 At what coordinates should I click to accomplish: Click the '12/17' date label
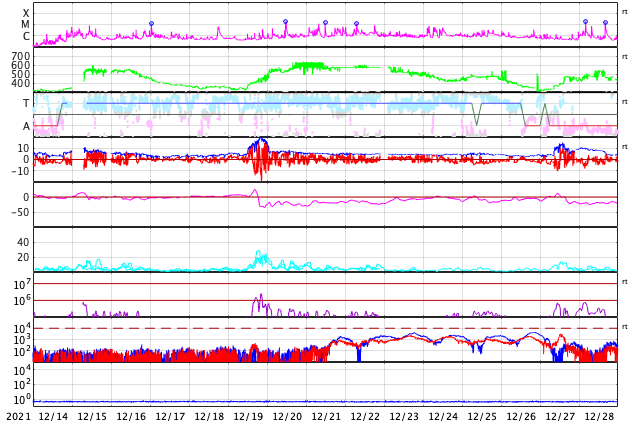tap(170, 416)
